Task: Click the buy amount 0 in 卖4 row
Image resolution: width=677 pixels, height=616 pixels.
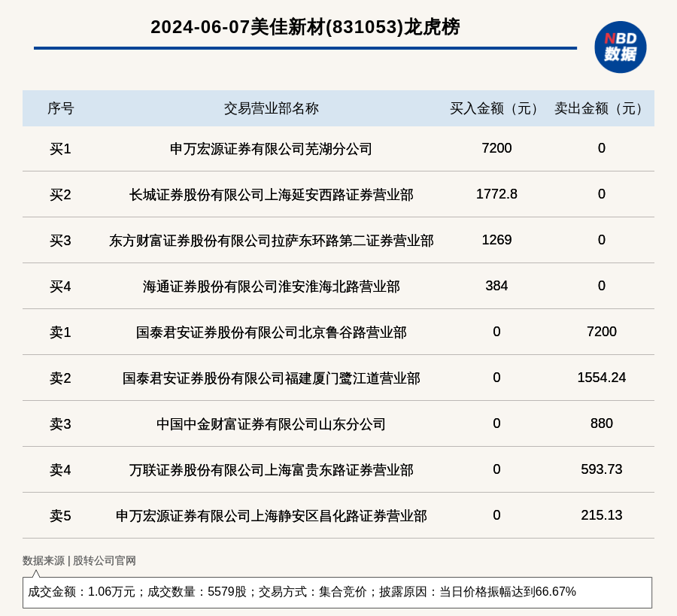Action: coord(496,469)
